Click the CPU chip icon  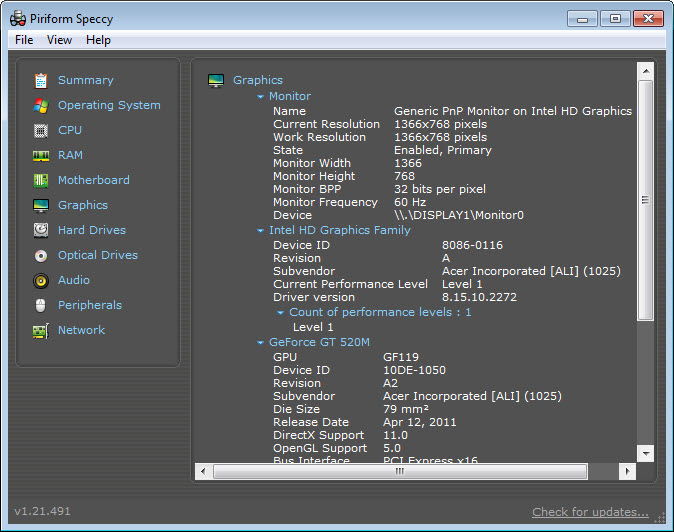click(41, 130)
